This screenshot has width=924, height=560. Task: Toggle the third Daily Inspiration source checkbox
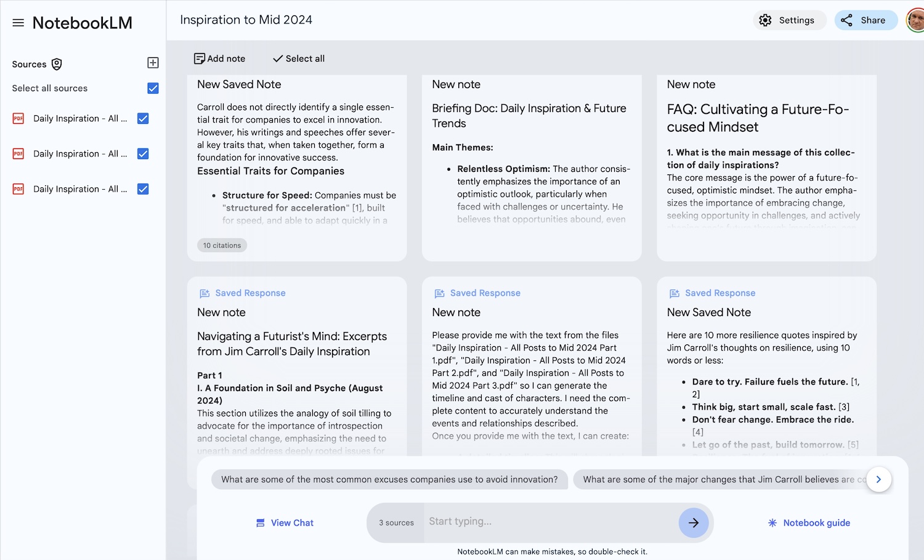coord(143,189)
